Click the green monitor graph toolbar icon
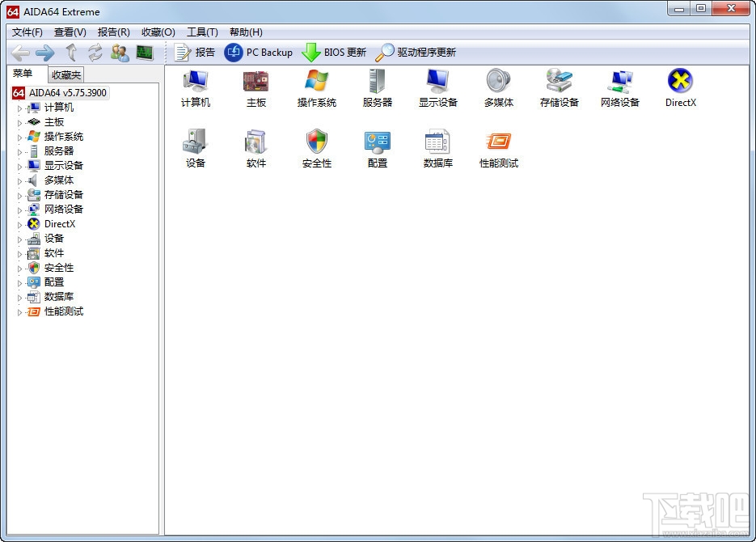This screenshot has height=542, width=756. 145,53
